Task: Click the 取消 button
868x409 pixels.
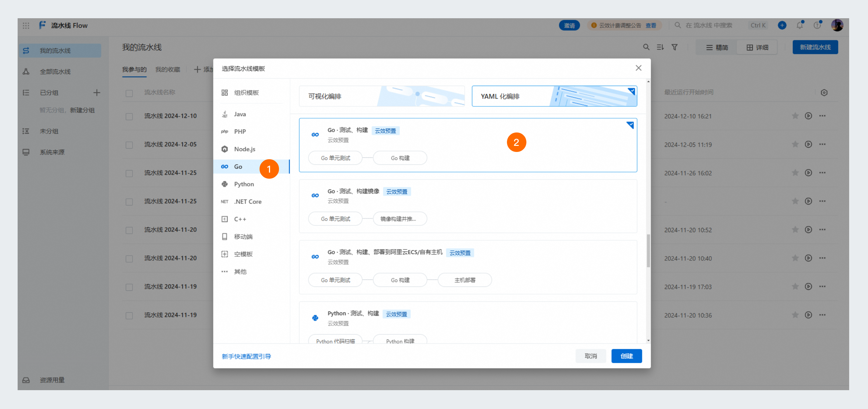Action: (x=590, y=356)
